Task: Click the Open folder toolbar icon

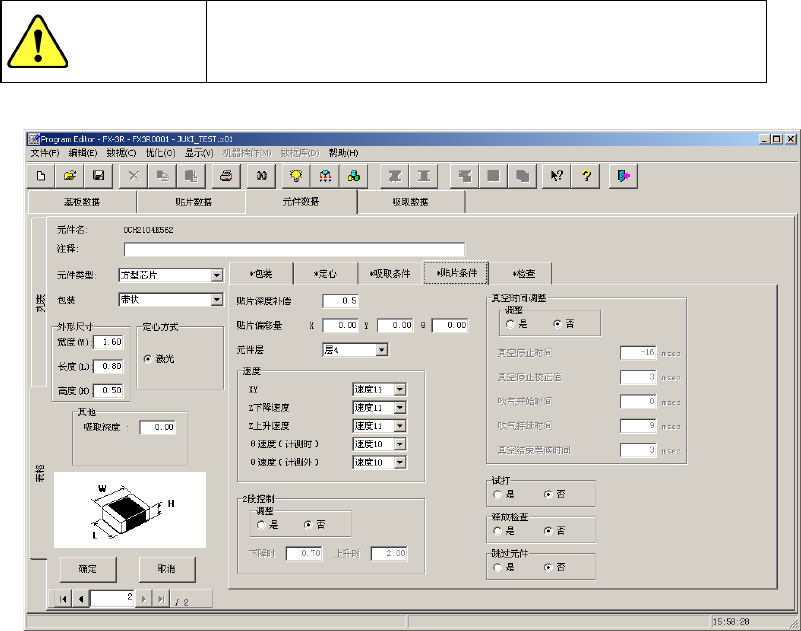Action: click(71, 175)
